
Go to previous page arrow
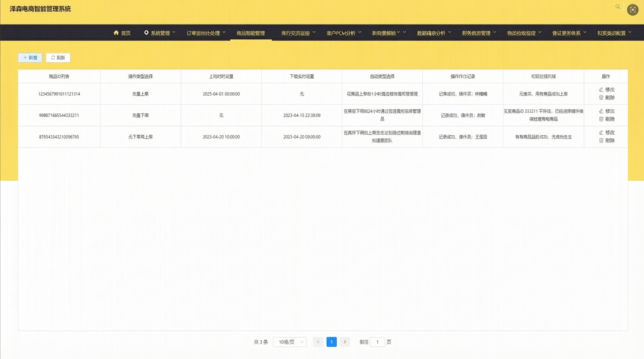click(318, 342)
